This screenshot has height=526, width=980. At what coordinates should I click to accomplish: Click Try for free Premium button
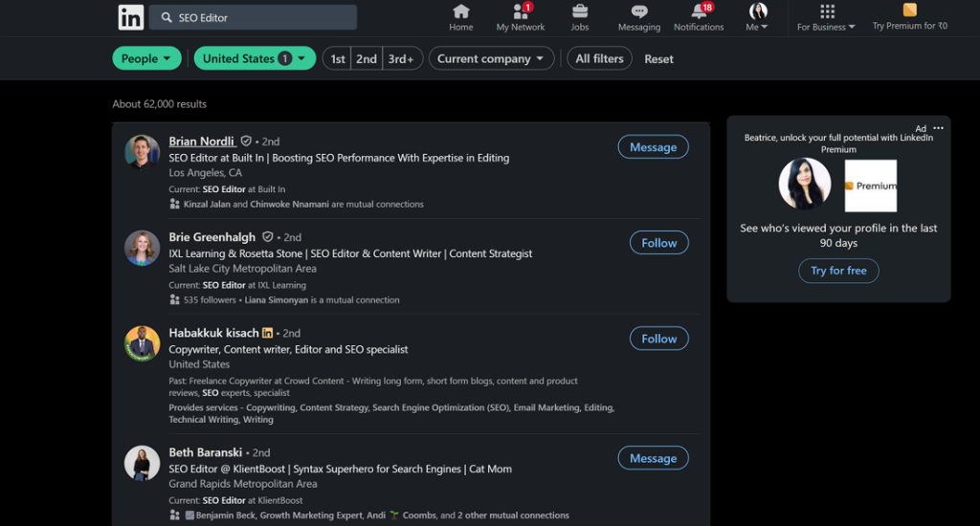tap(838, 271)
